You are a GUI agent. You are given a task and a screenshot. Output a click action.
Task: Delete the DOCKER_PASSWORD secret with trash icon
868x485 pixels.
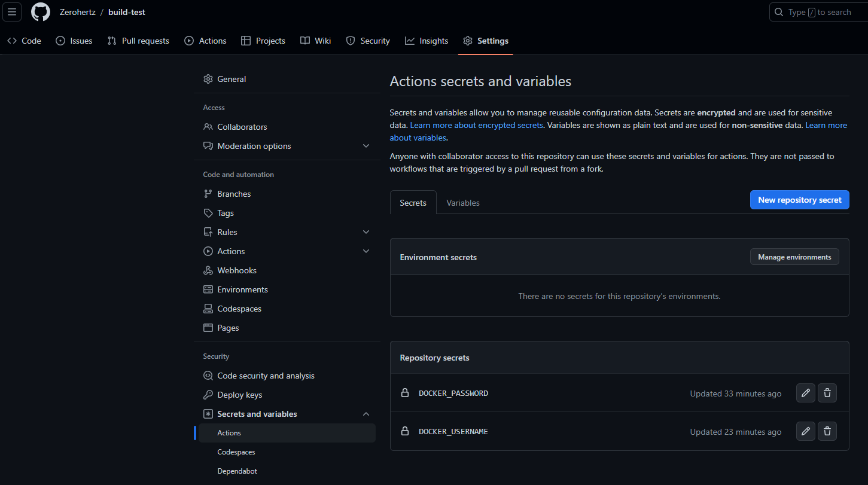827,393
